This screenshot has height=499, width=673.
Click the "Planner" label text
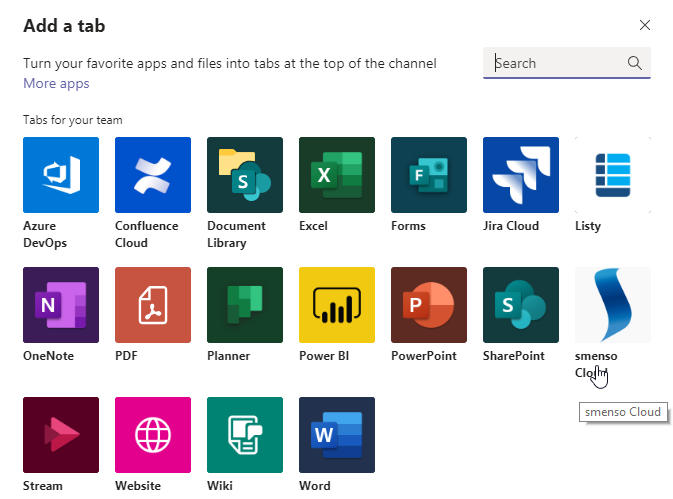point(228,356)
